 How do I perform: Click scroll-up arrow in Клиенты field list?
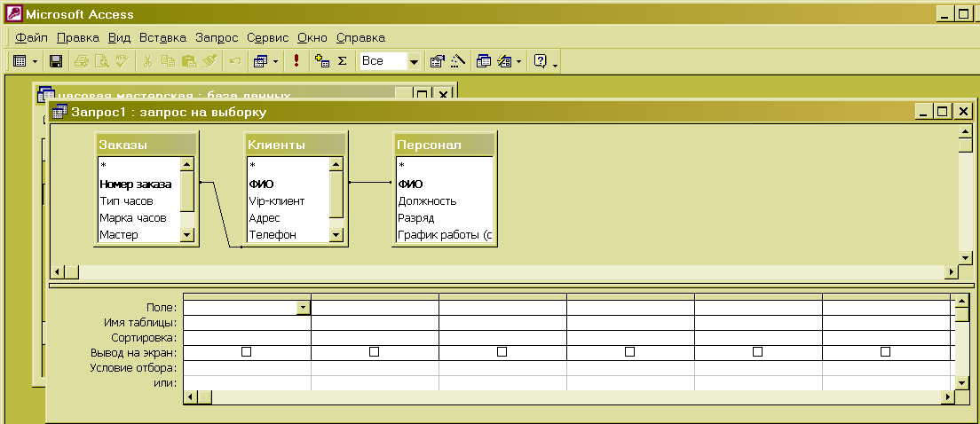pos(336,163)
